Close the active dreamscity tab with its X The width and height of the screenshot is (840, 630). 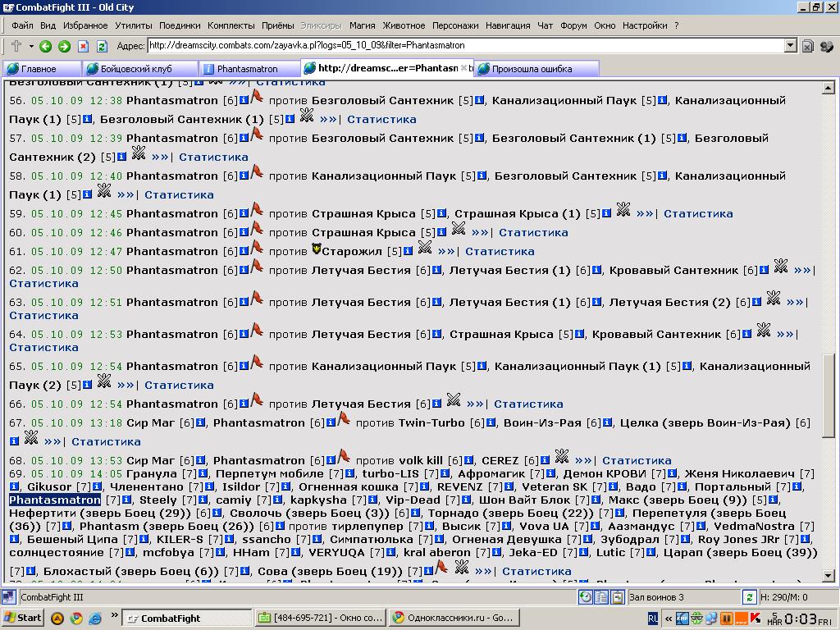point(464,68)
